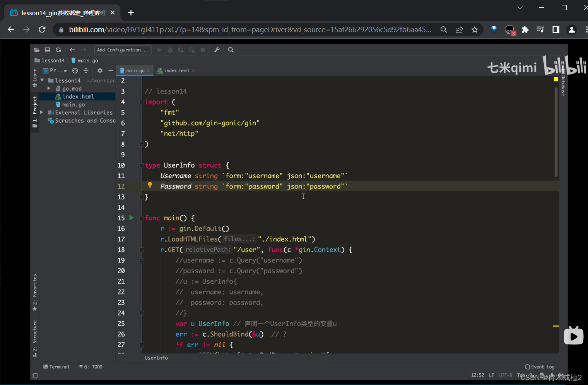Open the 6: TODO tool window
This screenshot has height=385, width=588.
91,367
